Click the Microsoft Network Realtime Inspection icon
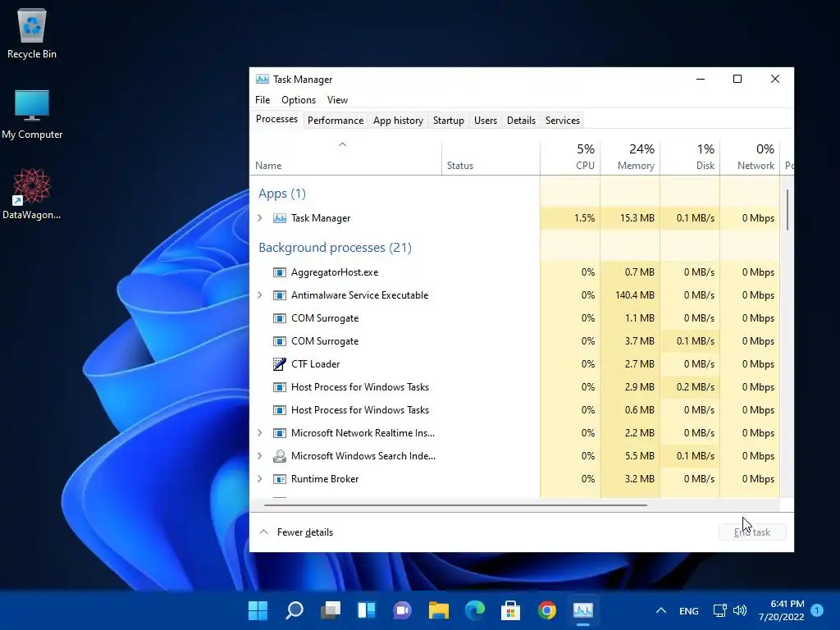Screen dimensions: 840x630 point(279,433)
